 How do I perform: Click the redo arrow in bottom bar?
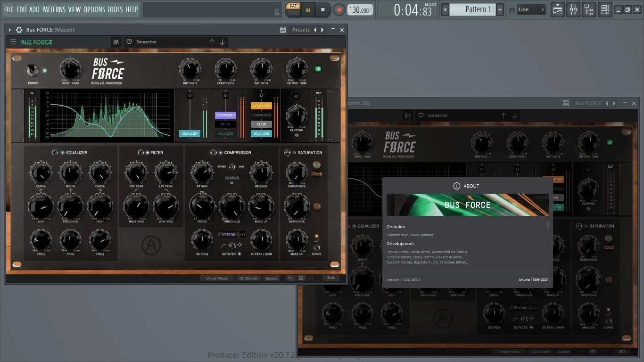coord(312,278)
